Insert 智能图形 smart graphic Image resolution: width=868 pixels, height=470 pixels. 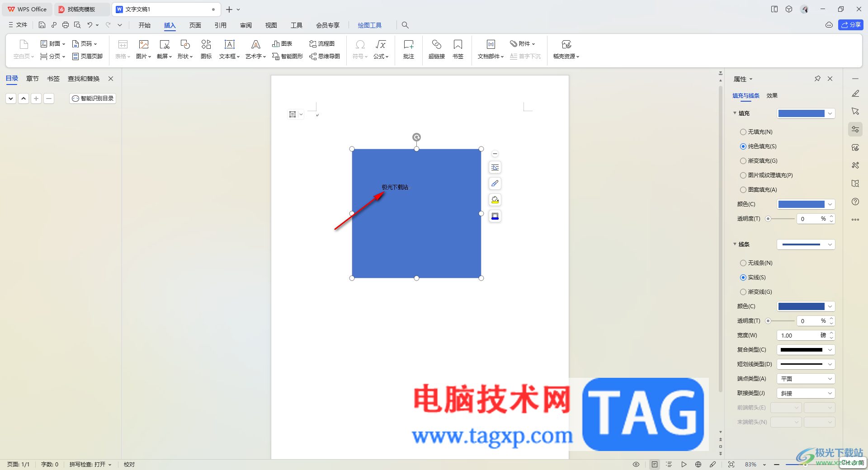pyautogui.click(x=288, y=56)
